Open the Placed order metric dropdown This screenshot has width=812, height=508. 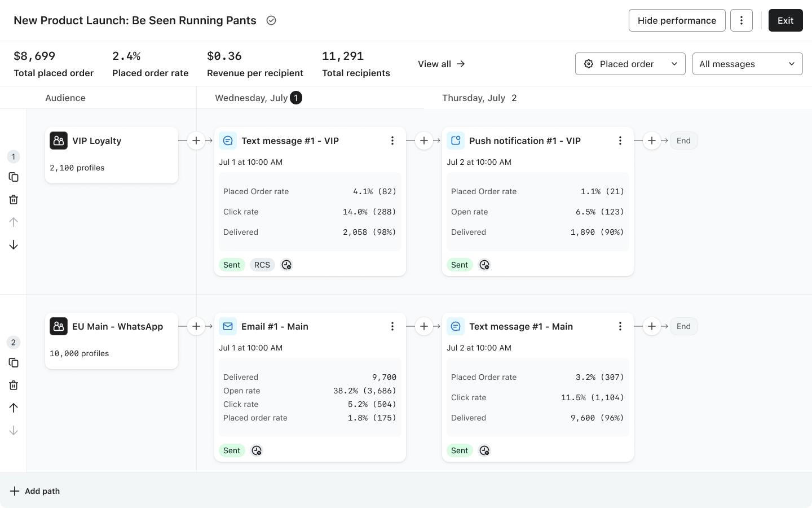click(630, 64)
